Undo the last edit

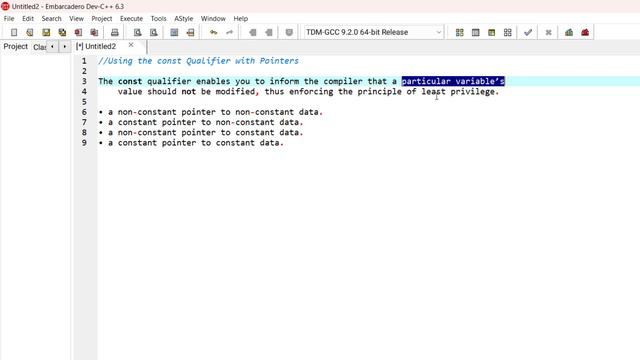[213, 32]
